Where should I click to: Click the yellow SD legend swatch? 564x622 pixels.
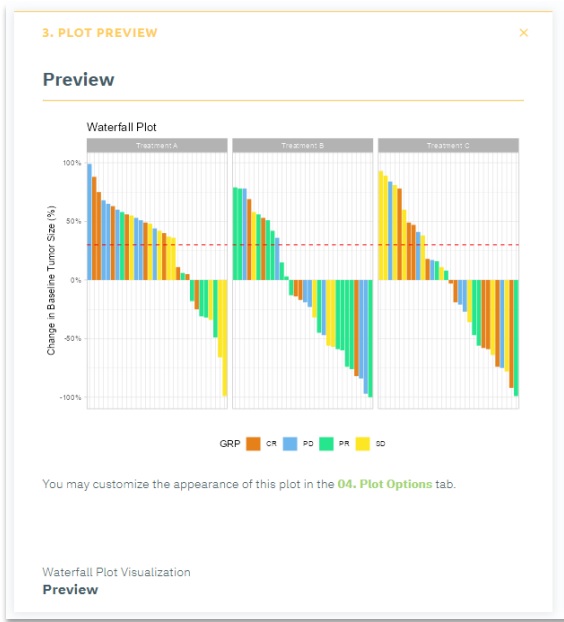point(363,443)
